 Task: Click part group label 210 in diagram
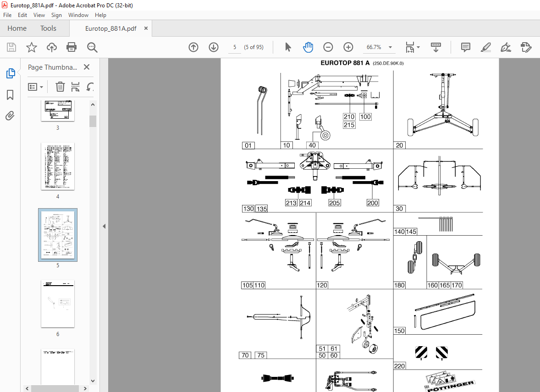click(349, 117)
